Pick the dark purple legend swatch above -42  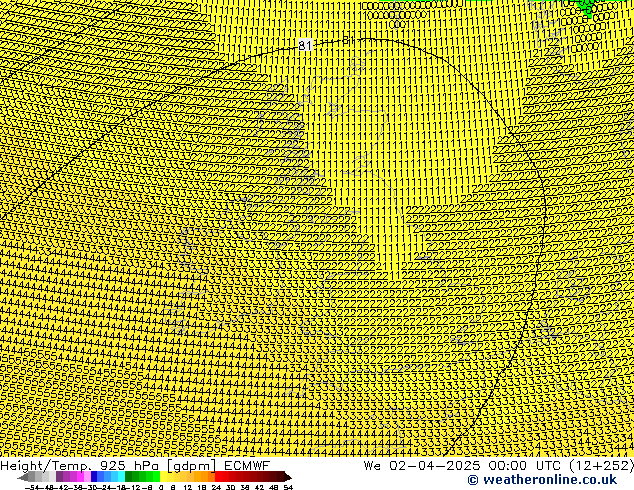pyautogui.click(x=59, y=477)
